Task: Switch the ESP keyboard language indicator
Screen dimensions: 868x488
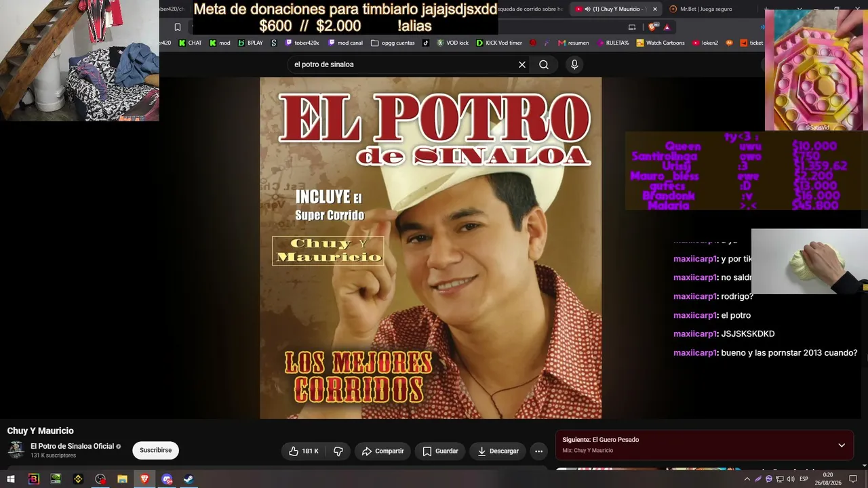Action: [x=804, y=479]
